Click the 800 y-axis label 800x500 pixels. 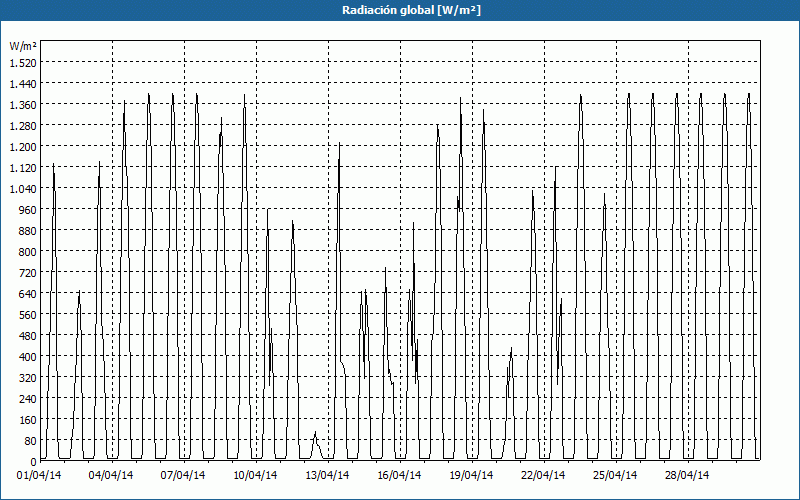coord(28,252)
